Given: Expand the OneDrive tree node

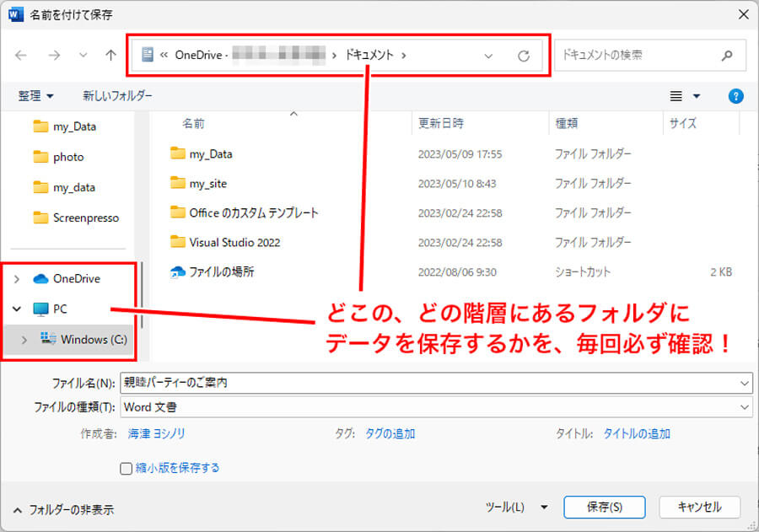Looking at the screenshot, I should pos(17,279).
